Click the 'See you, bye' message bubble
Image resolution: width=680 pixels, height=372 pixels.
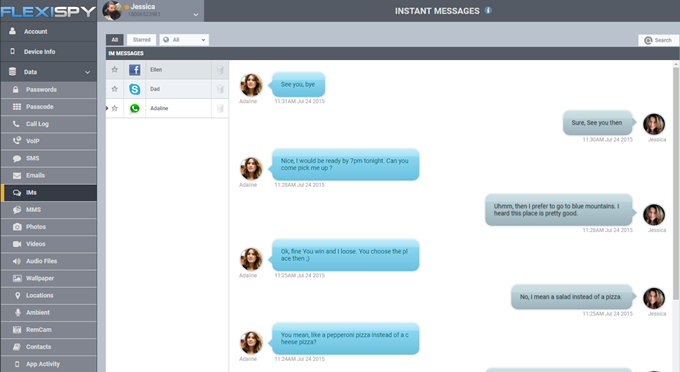298,85
